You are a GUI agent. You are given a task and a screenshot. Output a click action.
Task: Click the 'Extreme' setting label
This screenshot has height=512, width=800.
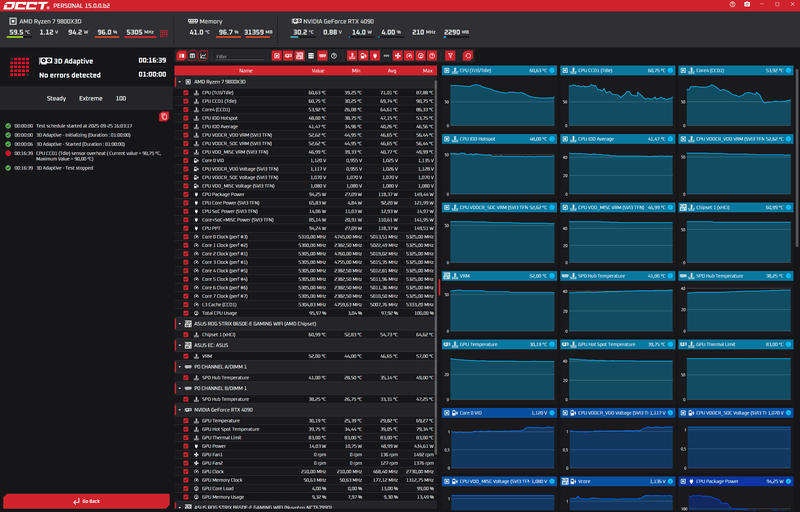[x=90, y=98]
